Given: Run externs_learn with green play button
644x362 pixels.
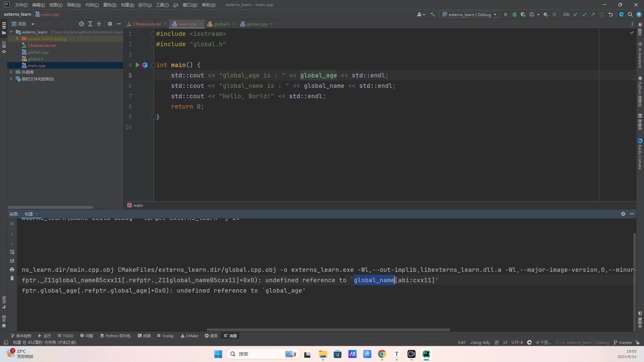Looking at the screenshot, I should pyautogui.click(x=506, y=14).
